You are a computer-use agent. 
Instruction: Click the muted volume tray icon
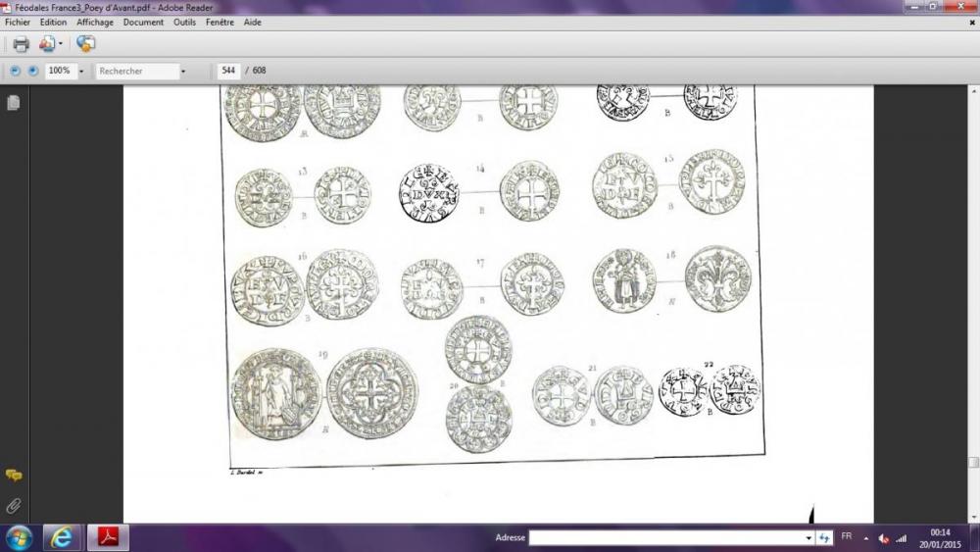[884, 538]
